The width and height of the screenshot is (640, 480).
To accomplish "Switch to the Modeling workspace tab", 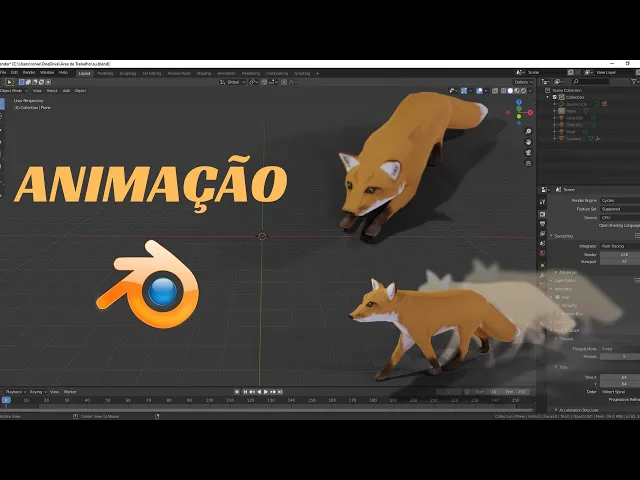I will pos(105,73).
